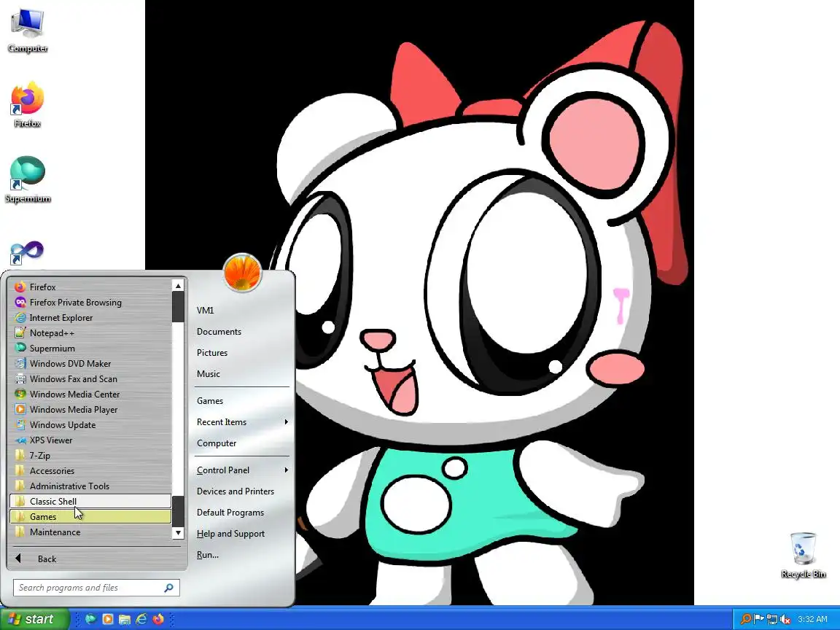
Task: Click the 3:32 AM clock
Action: pos(812,619)
